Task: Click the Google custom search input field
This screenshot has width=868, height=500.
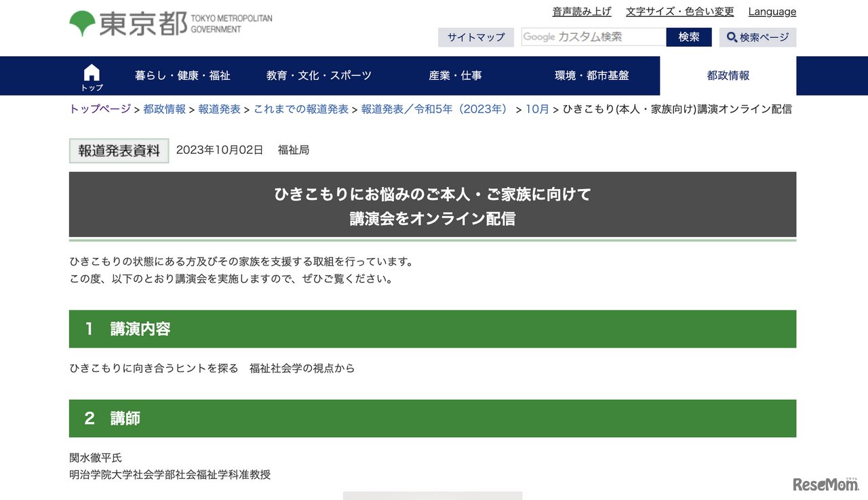Action: coord(593,37)
